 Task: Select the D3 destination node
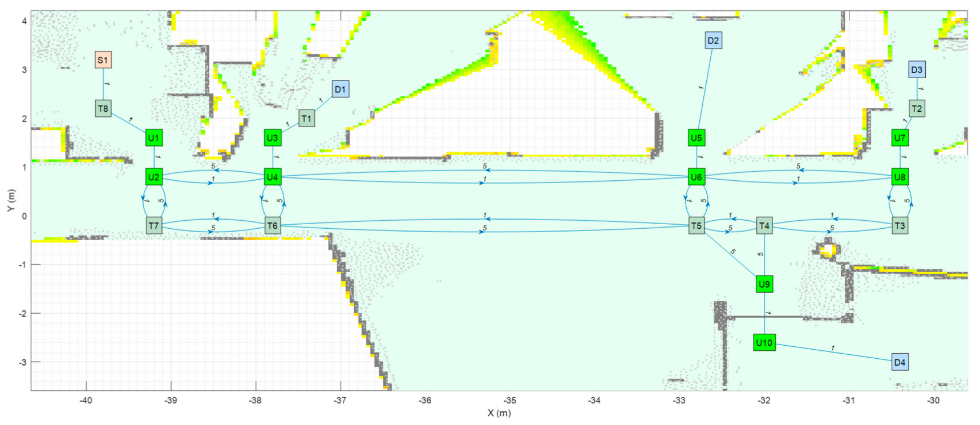(x=917, y=70)
